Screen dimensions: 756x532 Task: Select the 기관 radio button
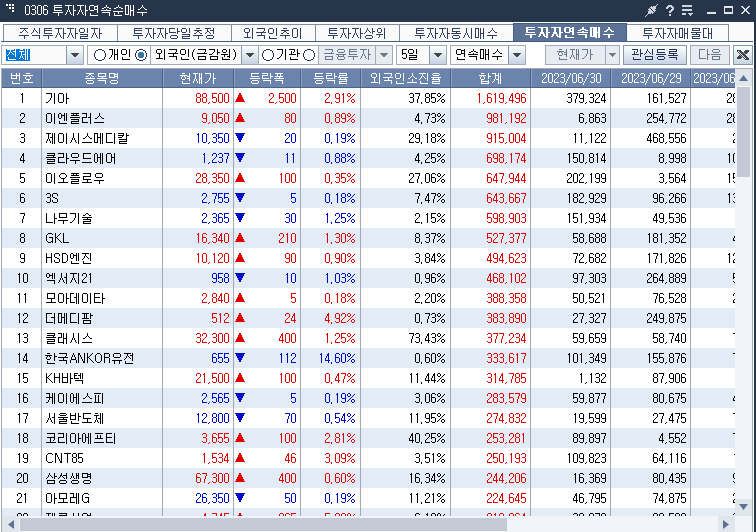268,55
